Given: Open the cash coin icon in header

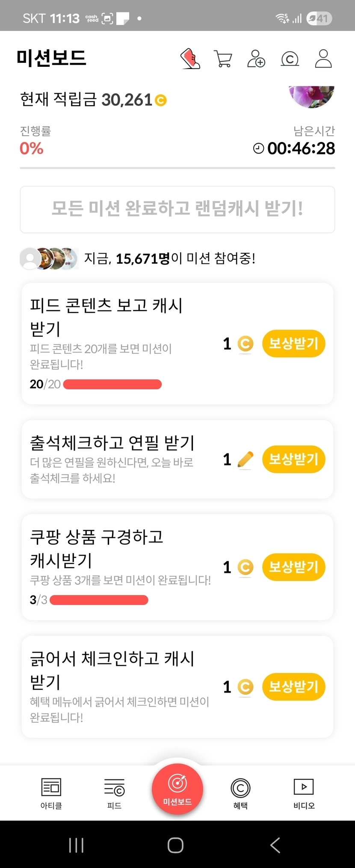Looking at the screenshot, I should 290,59.
